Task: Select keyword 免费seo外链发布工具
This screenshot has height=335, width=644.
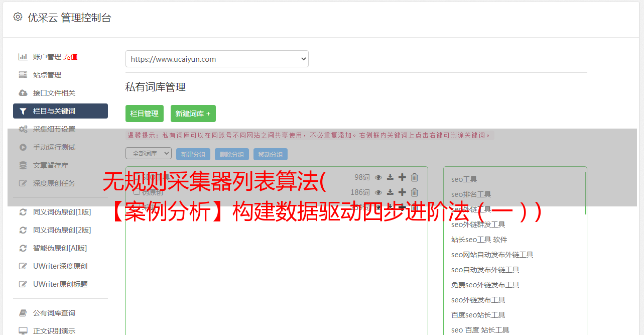Action: [x=485, y=285]
